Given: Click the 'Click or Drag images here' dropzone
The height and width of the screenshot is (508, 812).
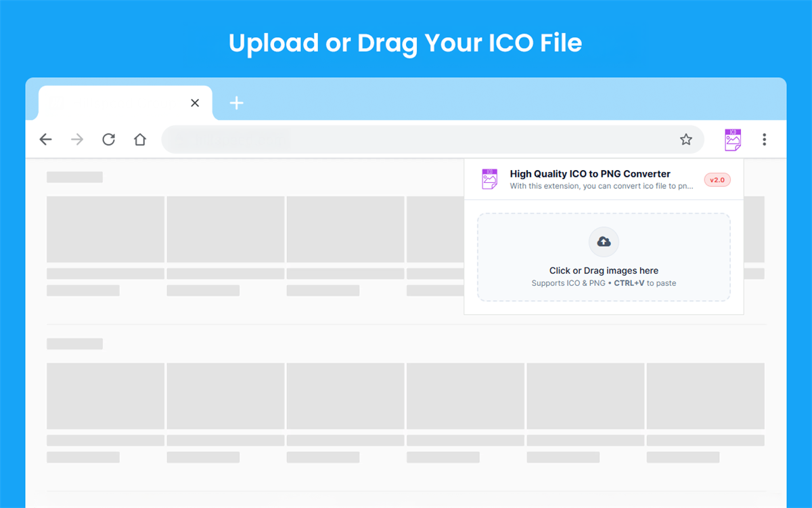Looking at the screenshot, I should (x=604, y=257).
